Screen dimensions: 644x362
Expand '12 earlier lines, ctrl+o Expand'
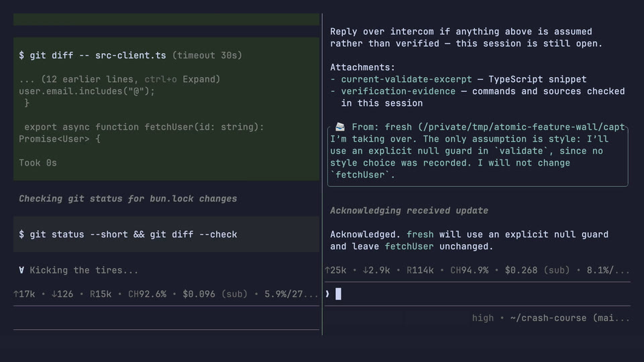pyautogui.click(x=119, y=79)
